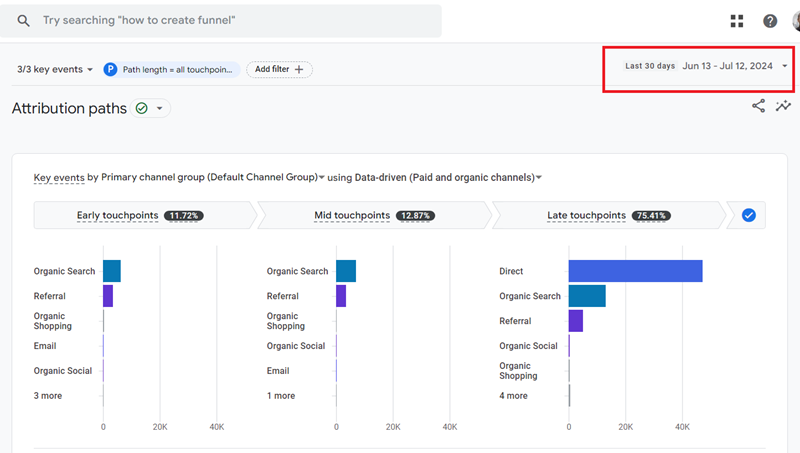
Task: Click the Early touchpoints Referral bar
Action: 108,296
